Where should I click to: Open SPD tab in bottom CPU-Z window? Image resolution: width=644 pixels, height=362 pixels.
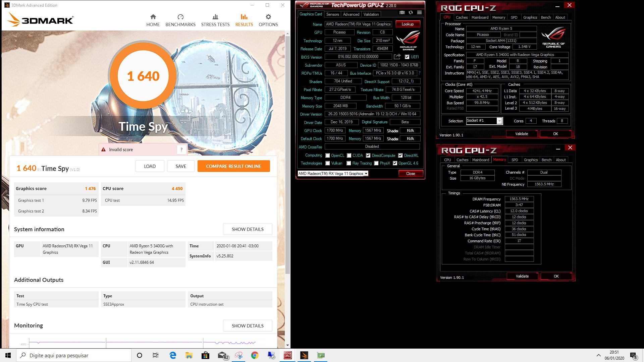(x=515, y=160)
